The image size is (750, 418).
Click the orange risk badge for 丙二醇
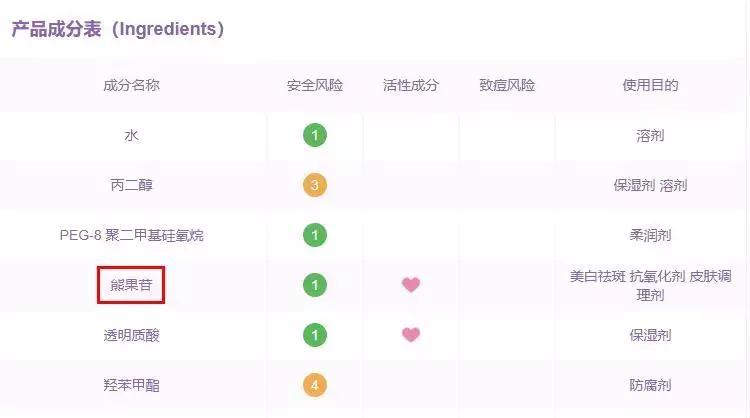(315, 185)
